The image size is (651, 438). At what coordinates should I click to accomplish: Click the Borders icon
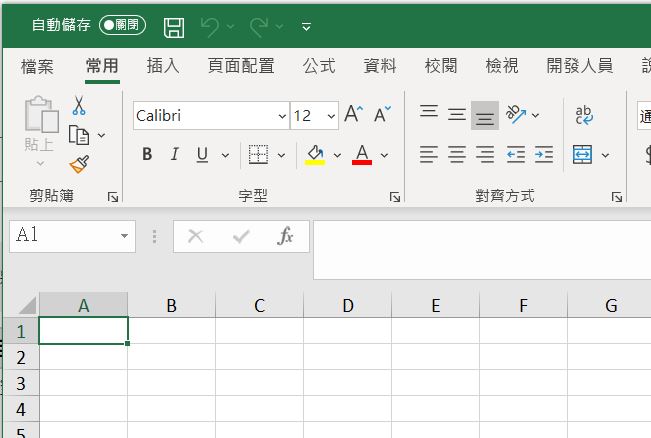click(x=258, y=154)
